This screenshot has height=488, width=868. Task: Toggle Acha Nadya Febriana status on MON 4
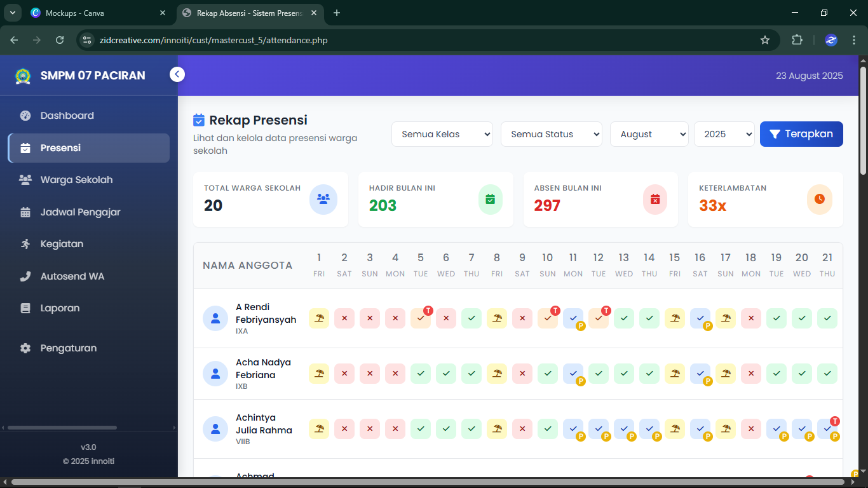pyautogui.click(x=395, y=374)
